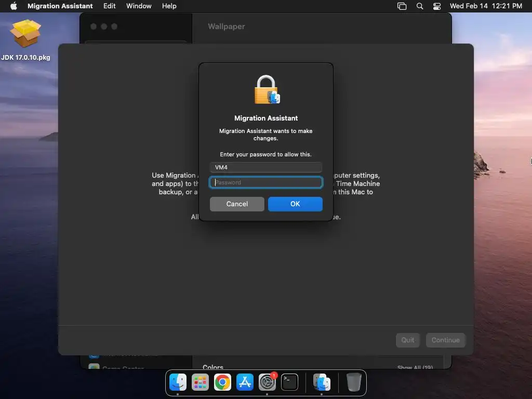
Task: Click the date and time in menu bar
Action: (x=486, y=6)
